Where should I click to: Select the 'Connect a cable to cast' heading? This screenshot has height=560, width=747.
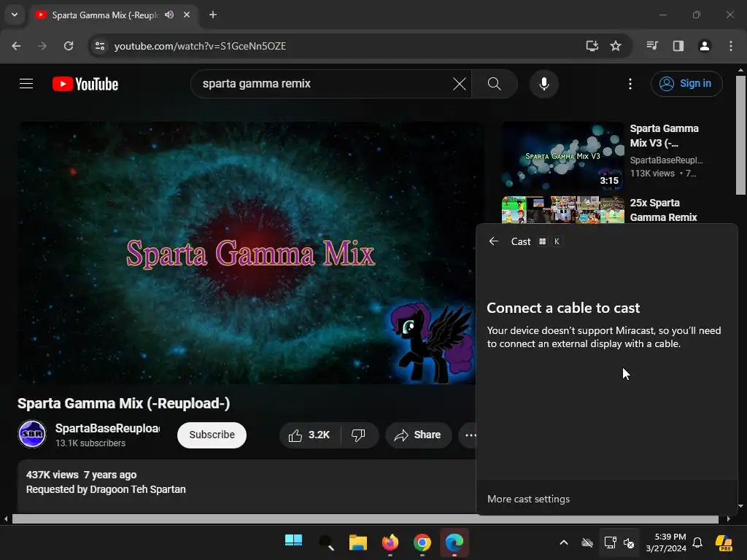point(563,308)
